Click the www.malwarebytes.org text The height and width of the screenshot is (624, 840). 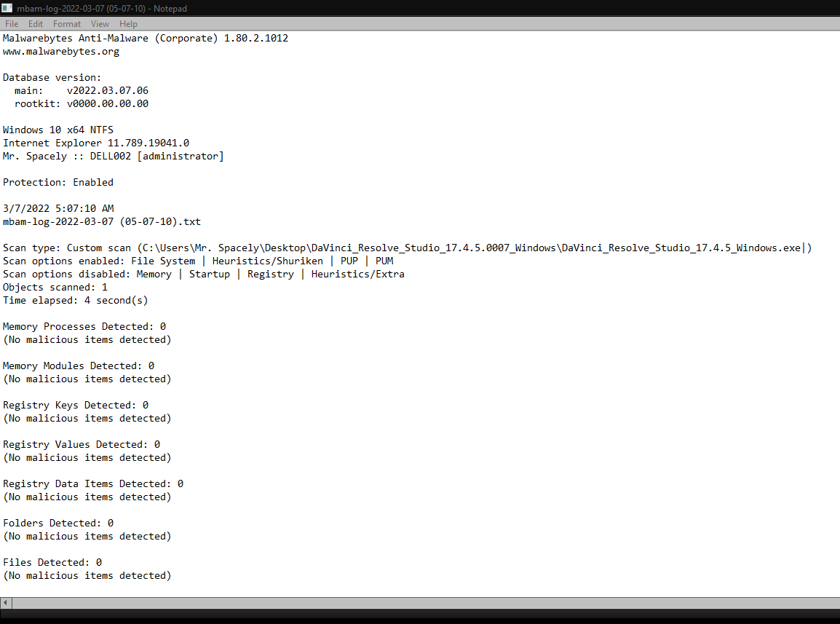coord(61,52)
